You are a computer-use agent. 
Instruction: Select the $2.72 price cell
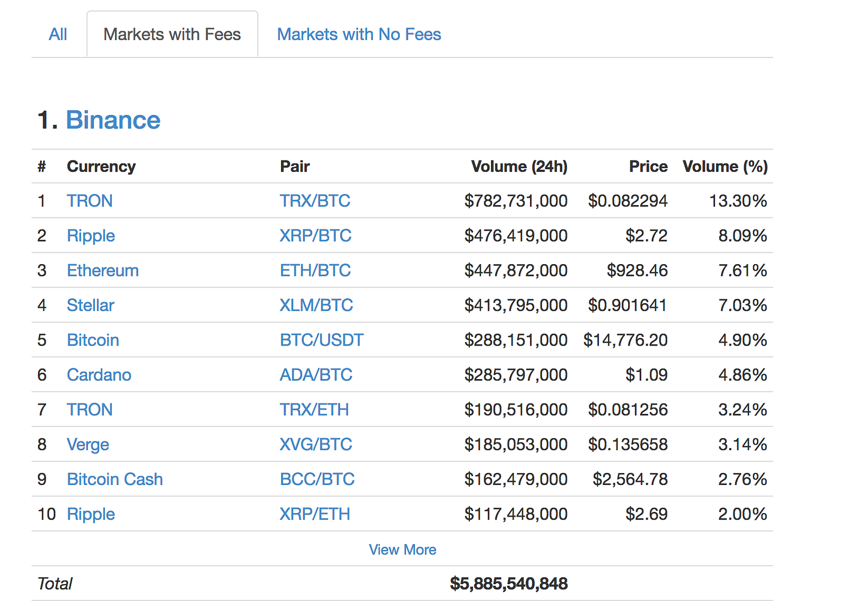coord(646,235)
